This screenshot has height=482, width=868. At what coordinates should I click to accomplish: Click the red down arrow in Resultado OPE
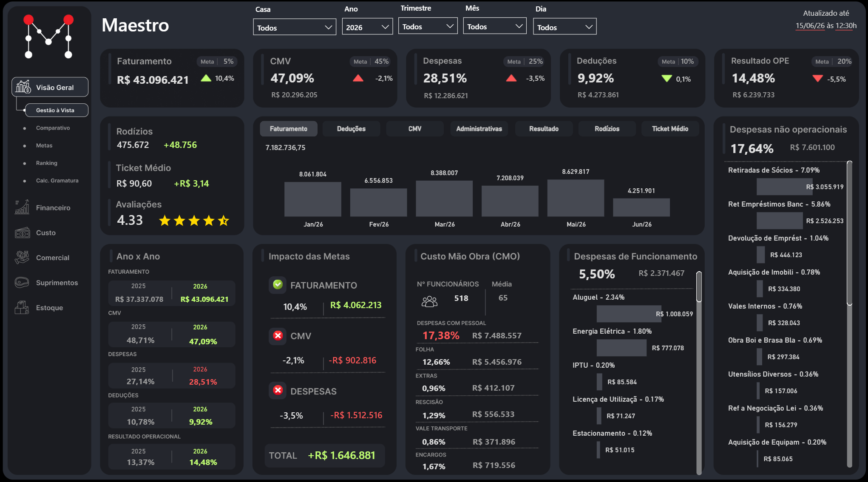[817, 79]
